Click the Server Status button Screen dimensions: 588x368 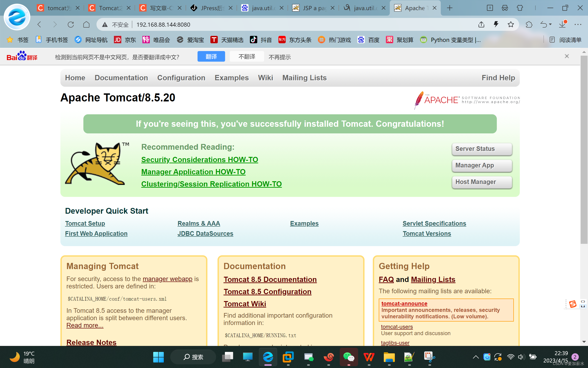482,149
